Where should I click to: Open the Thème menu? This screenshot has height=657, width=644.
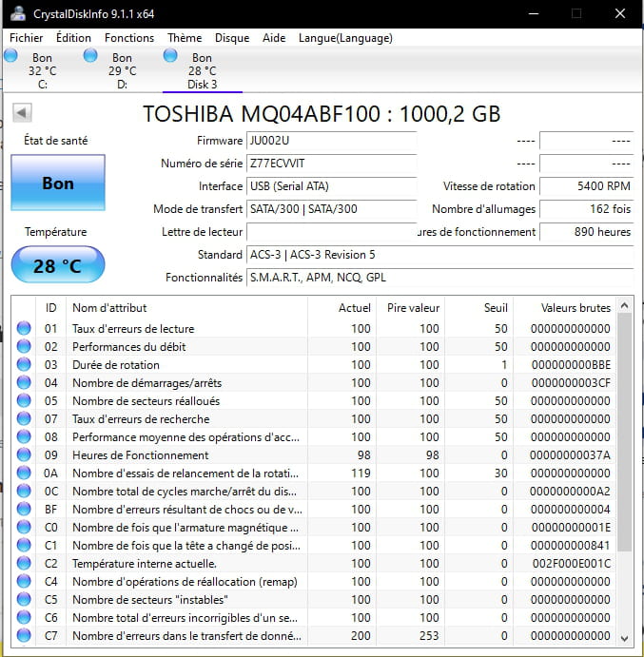coord(185,38)
